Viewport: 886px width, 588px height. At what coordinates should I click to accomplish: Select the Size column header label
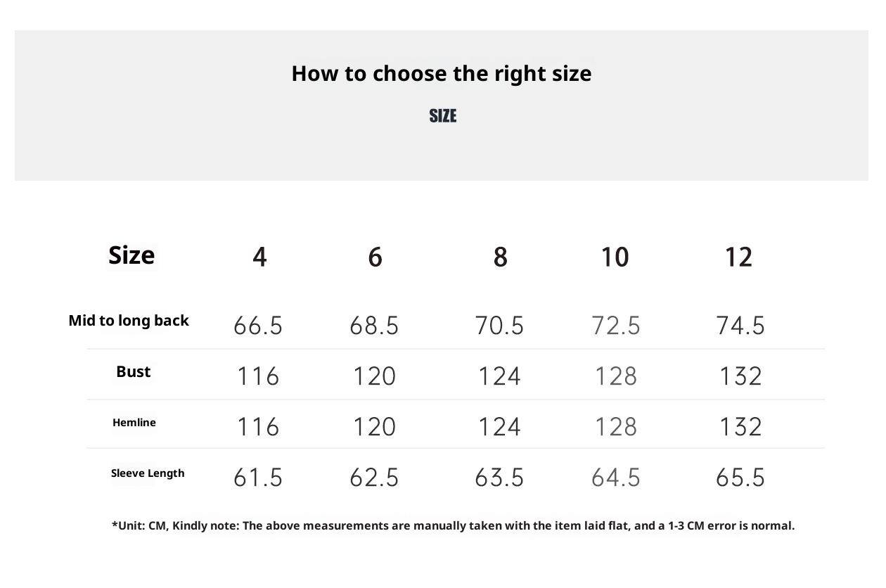[131, 255]
